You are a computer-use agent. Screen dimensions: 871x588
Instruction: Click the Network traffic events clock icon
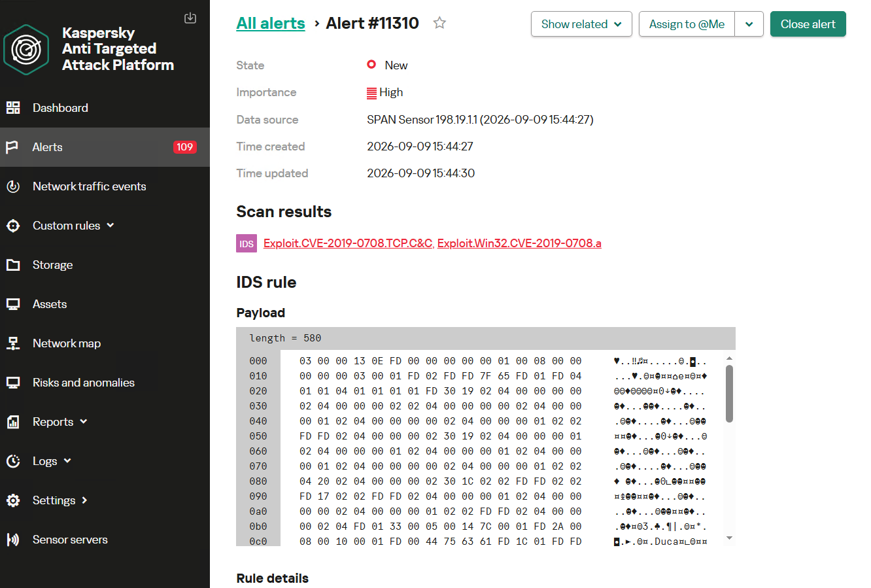click(13, 186)
